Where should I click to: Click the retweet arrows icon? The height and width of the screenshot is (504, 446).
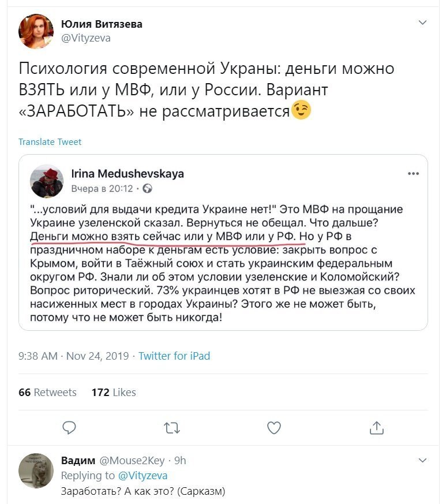pyautogui.click(x=171, y=428)
